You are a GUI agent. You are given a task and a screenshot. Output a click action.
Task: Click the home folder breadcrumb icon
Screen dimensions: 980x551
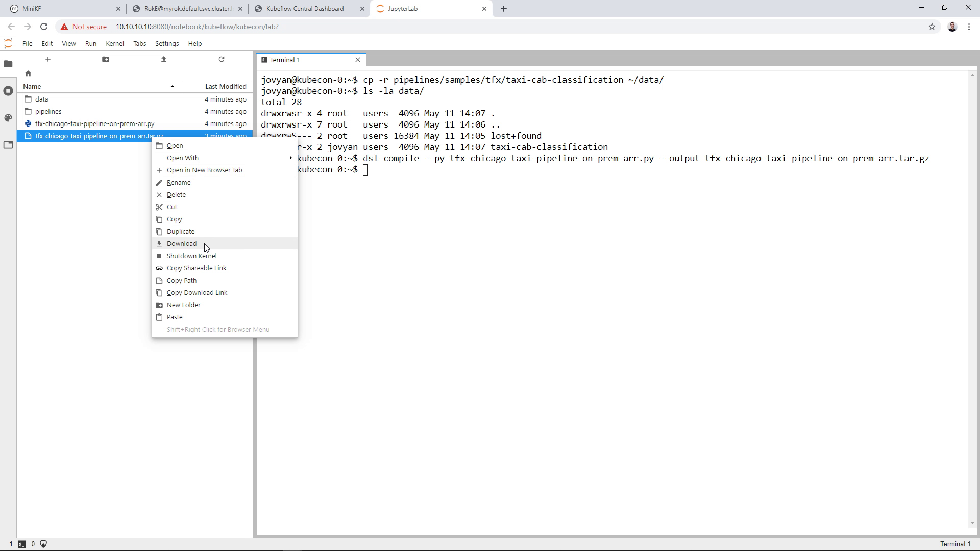click(28, 73)
